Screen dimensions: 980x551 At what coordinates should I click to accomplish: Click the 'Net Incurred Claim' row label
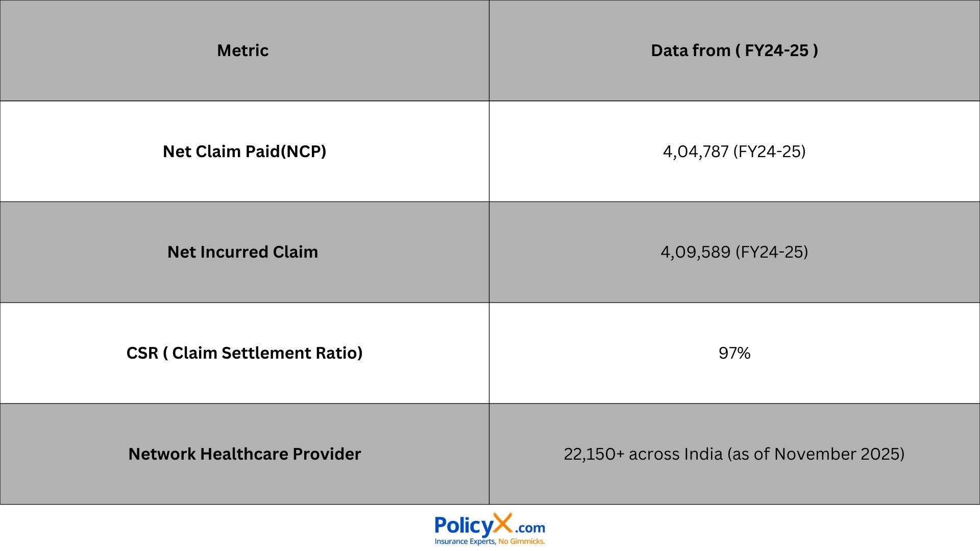click(x=243, y=252)
